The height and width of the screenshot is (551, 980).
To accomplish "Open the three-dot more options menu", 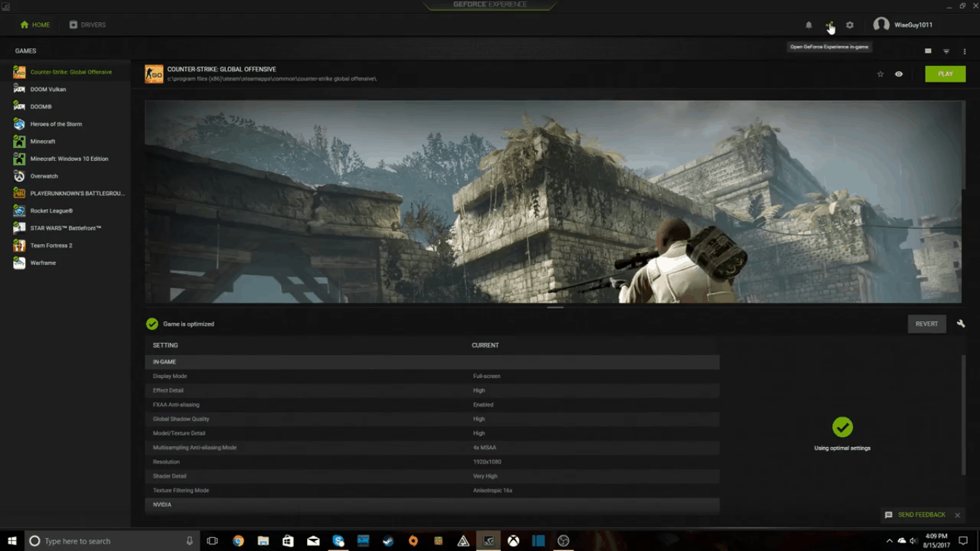I will (x=964, y=51).
